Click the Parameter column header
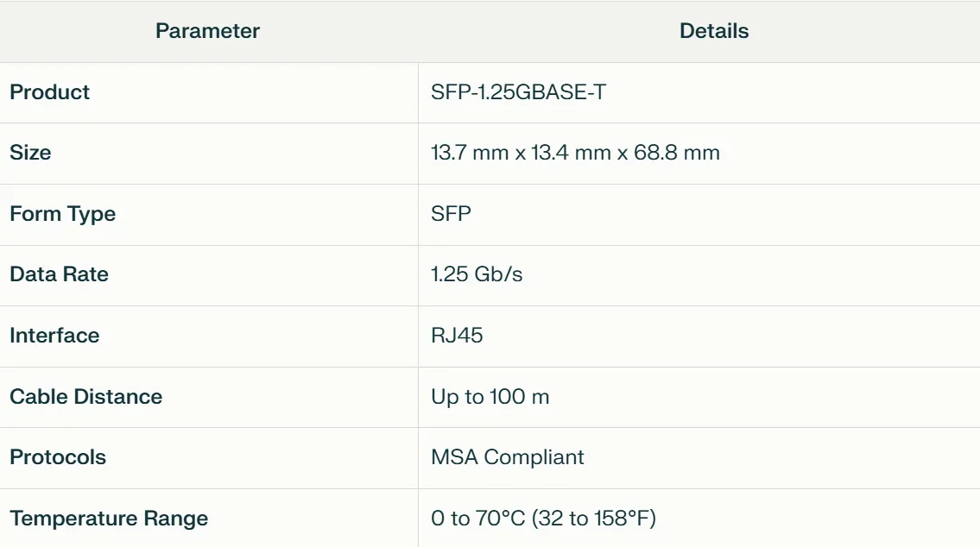Viewport: 980px width, 547px height. (207, 31)
